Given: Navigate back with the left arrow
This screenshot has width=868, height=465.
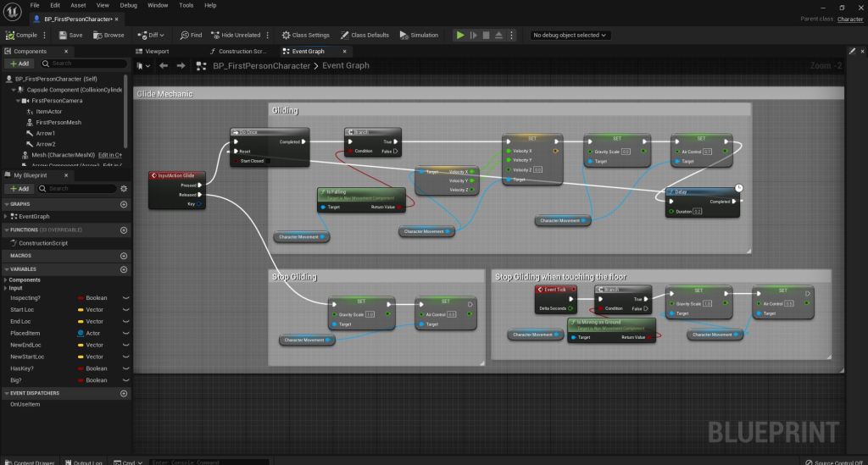Looking at the screenshot, I should click(x=163, y=65).
